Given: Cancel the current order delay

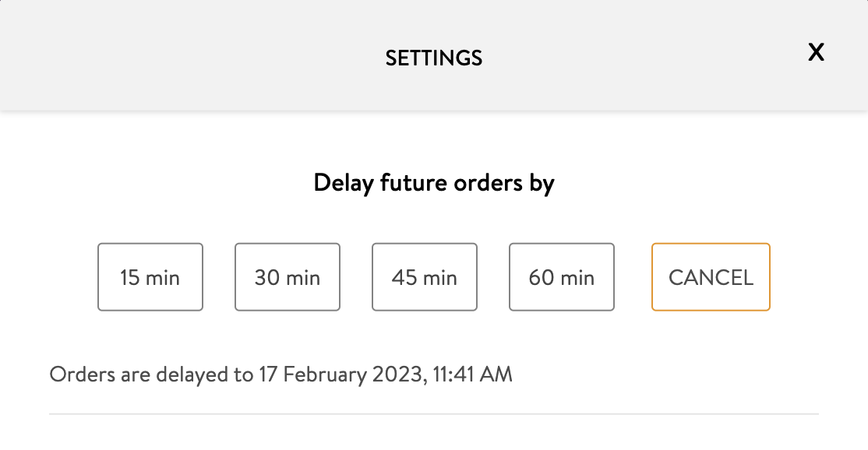Looking at the screenshot, I should [x=711, y=277].
